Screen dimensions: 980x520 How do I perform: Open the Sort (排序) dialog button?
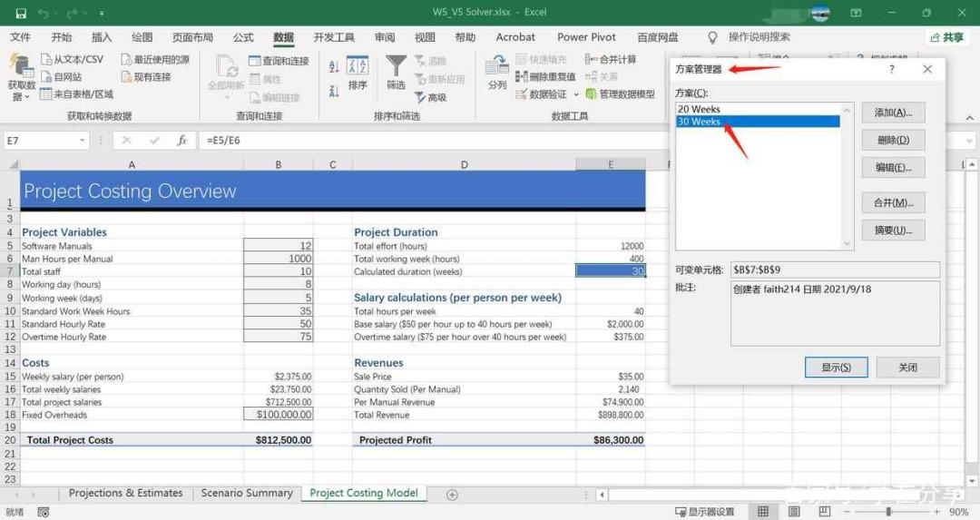coord(358,73)
